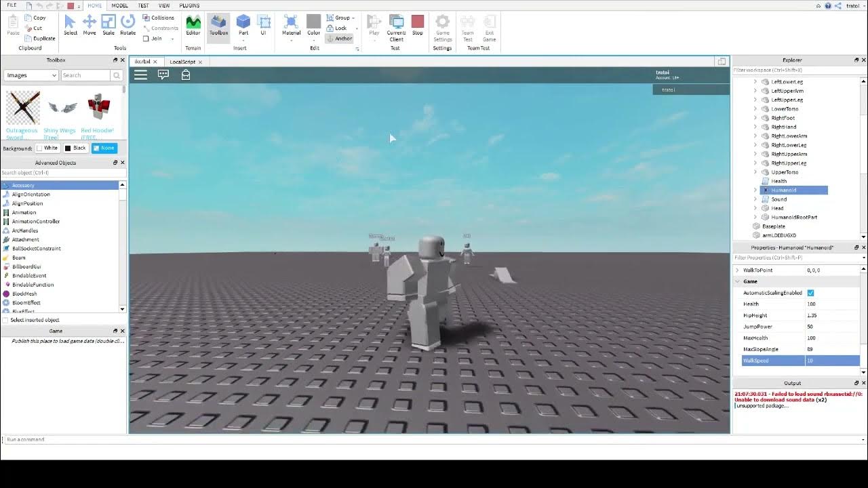Switch to the PLUGINS ribbon tab
868x488 pixels.
point(189,5)
